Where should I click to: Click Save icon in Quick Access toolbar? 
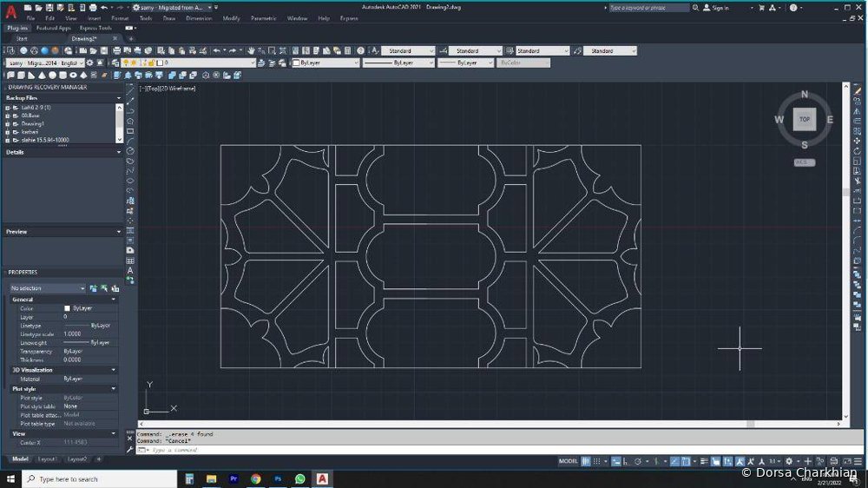pyautogui.click(x=49, y=8)
